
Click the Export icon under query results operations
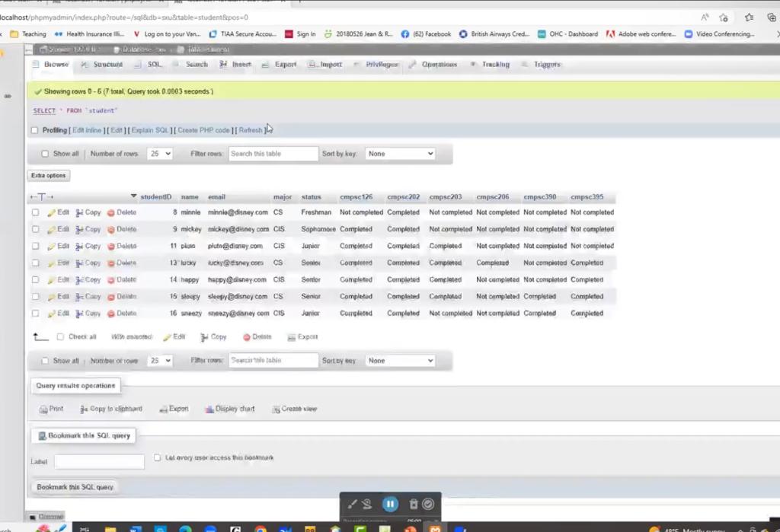[163, 409]
